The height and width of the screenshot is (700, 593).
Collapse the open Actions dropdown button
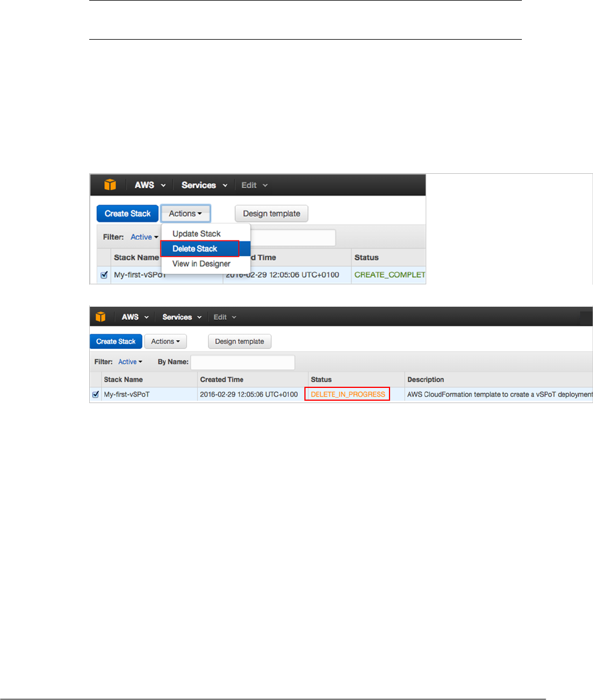pos(185,213)
